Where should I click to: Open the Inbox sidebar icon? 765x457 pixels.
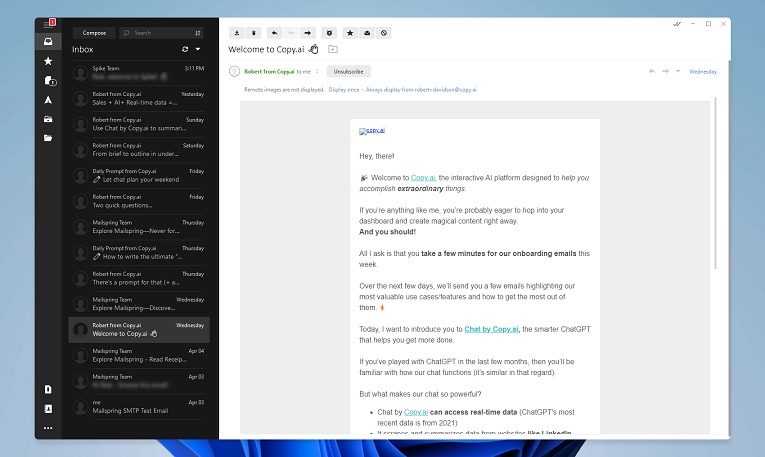point(48,41)
